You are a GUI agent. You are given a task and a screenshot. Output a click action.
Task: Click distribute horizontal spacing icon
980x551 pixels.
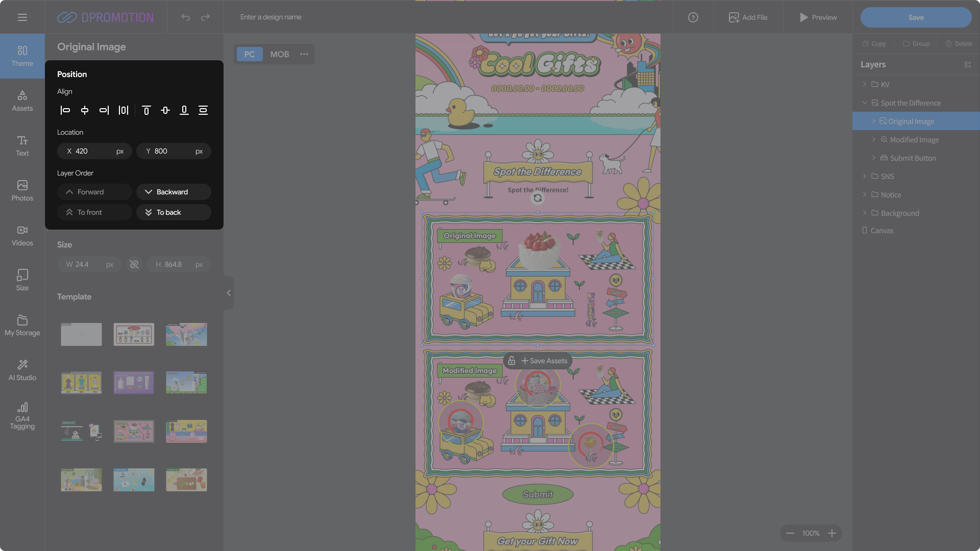point(124,110)
